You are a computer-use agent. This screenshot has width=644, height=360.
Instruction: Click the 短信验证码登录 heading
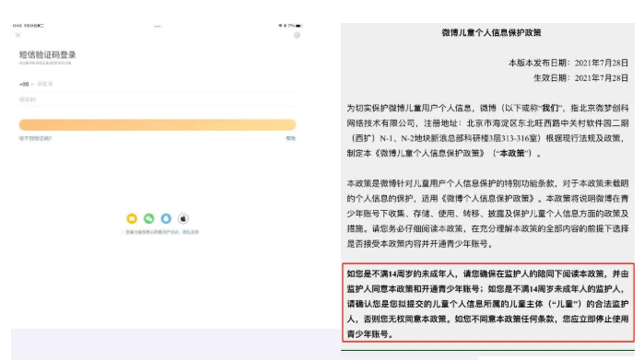[x=48, y=54]
